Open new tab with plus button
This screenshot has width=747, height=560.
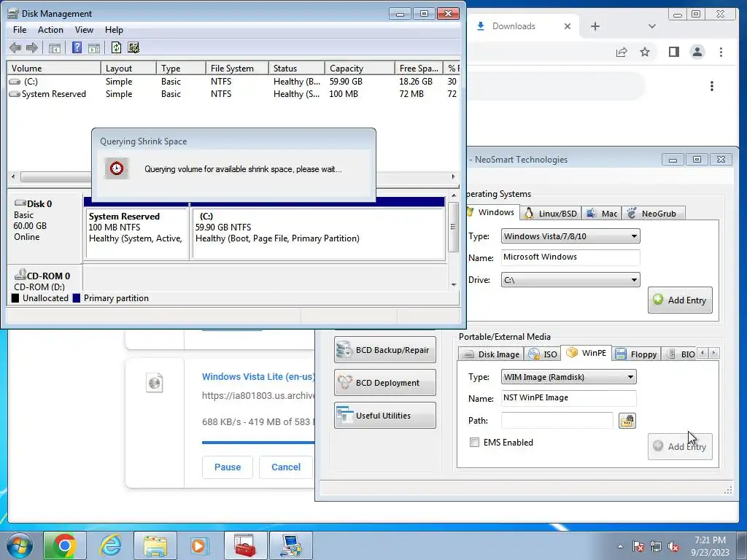pyautogui.click(x=595, y=26)
